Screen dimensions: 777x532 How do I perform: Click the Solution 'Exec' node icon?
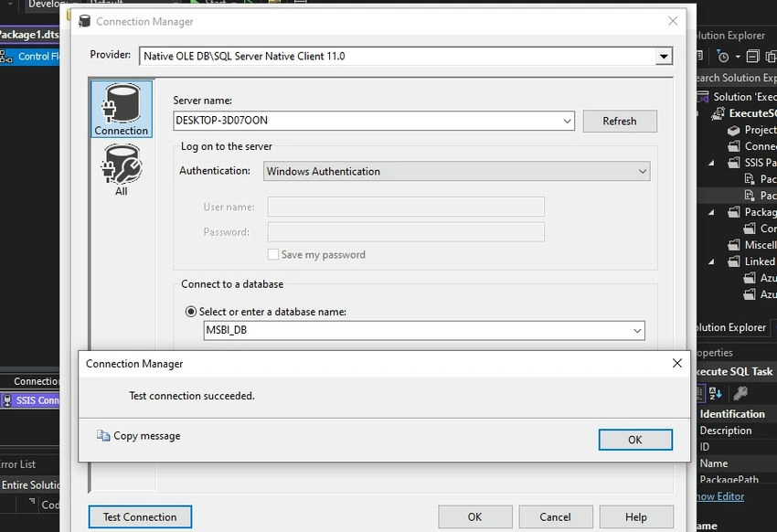[703, 97]
